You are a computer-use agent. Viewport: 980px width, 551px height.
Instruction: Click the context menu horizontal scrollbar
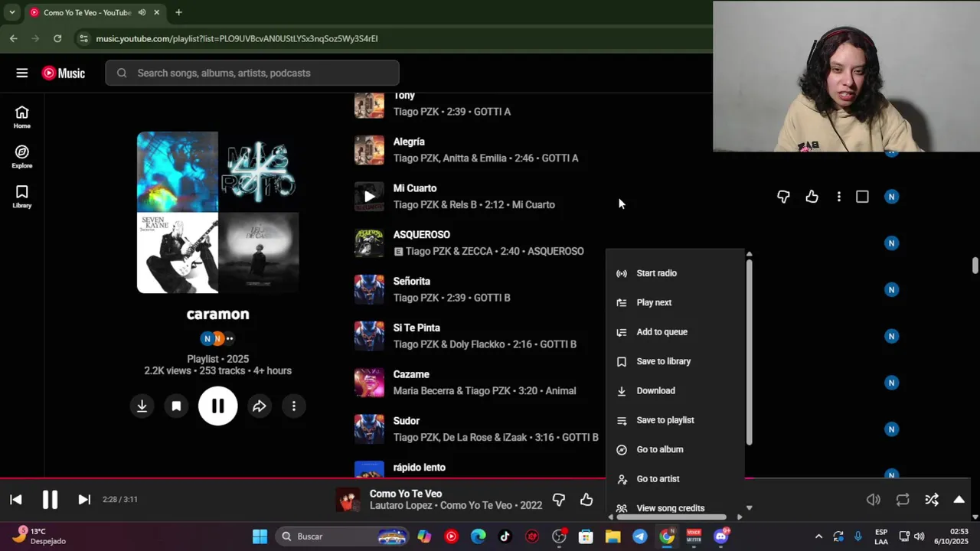[x=671, y=517]
